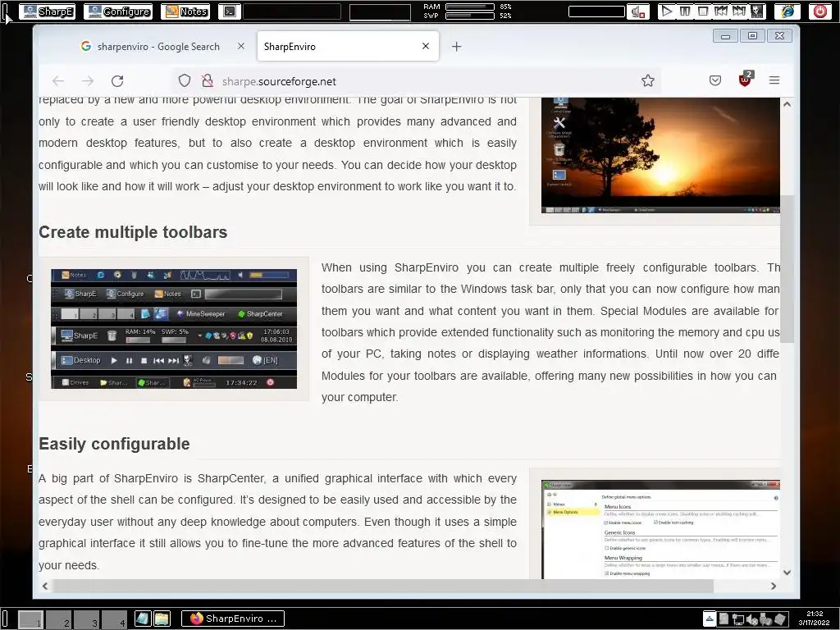Go forward in browser history
Image resolution: width=840 pixels, height=630 pixels.
[x=88, y=81]
